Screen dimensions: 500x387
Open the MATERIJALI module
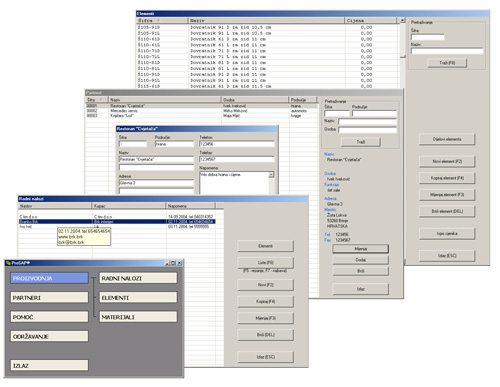138,317
